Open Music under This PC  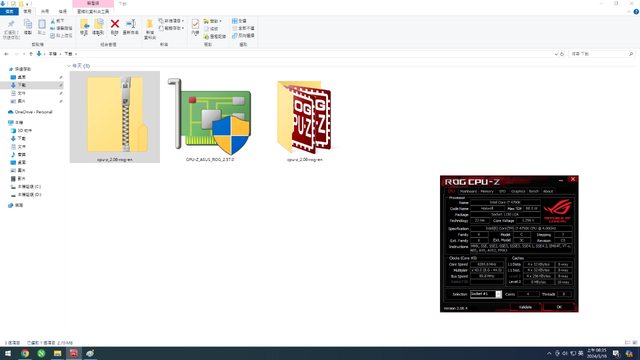[18, 155]
